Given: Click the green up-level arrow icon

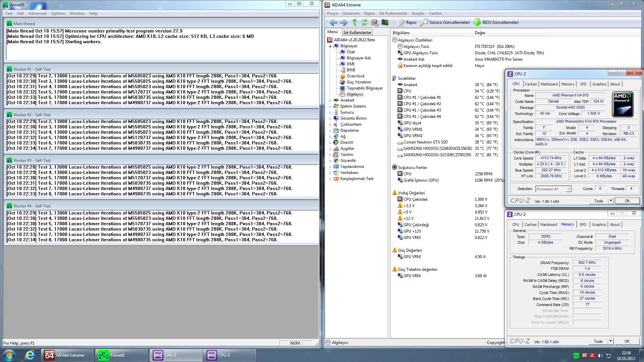Looking at the screenshot, I should 355,22.
